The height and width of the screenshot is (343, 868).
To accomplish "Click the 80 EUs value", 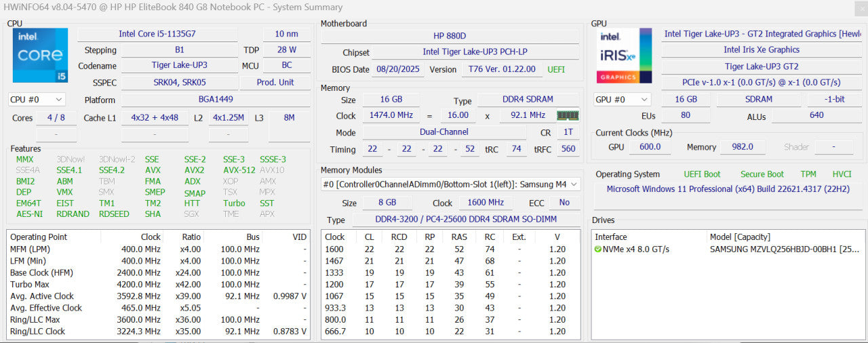I will pos(686,115).
